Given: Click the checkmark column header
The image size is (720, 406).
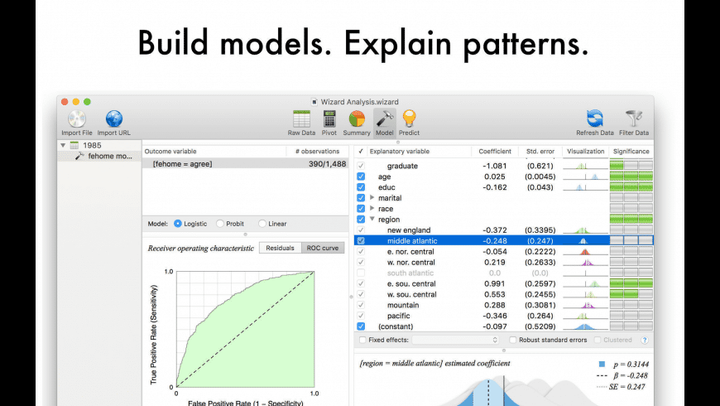Looking at the screenshot, I should tap(361, 151).
